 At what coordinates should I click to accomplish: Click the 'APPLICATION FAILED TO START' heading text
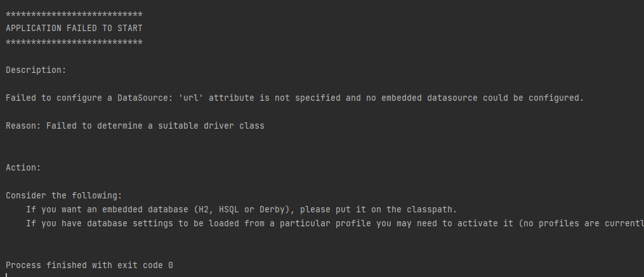(74, 28)
